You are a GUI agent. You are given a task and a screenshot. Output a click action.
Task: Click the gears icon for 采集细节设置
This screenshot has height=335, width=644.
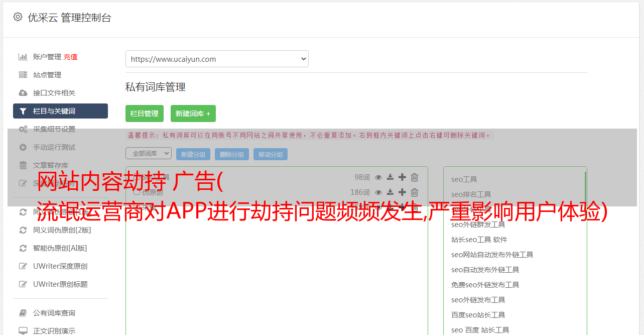23,129
